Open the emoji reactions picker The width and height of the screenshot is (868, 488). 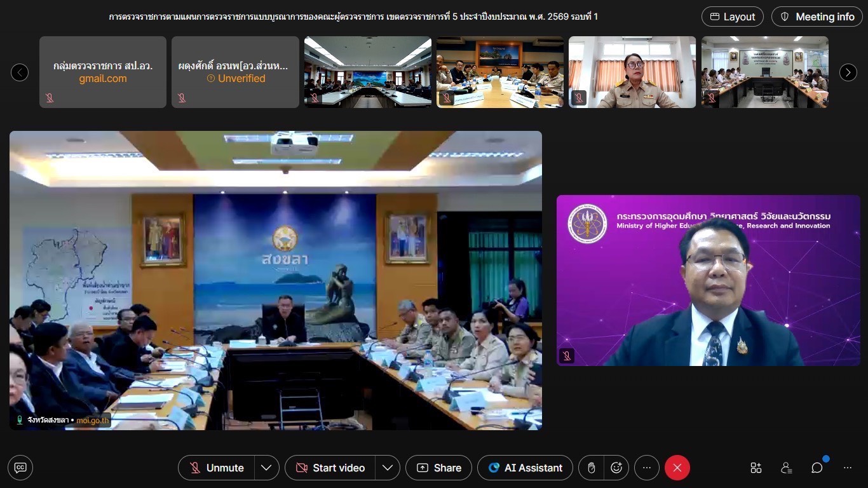point(616,468)
